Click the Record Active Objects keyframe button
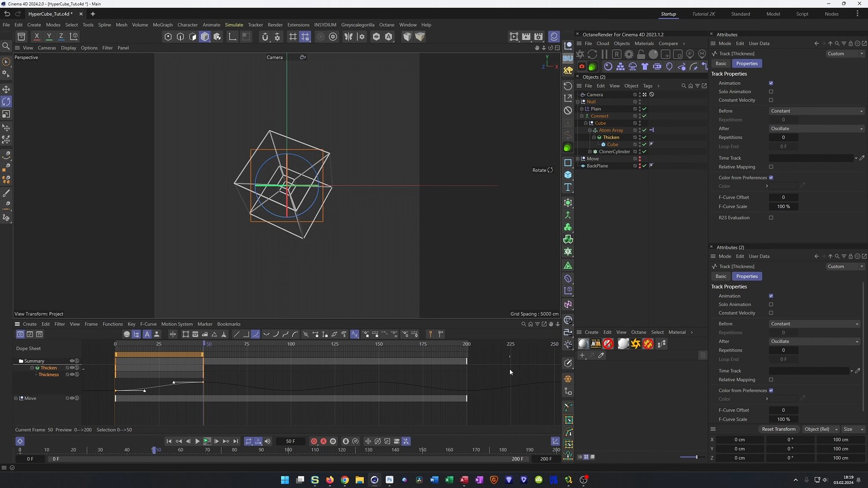This screenshot has height=488, width=868. [314, 441]
